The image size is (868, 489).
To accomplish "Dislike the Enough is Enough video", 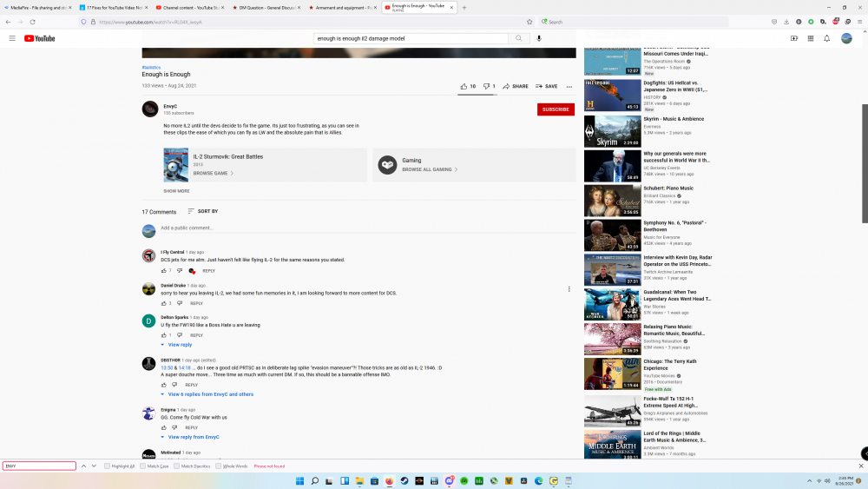I will pyautogui.click(x=489, y=86).
